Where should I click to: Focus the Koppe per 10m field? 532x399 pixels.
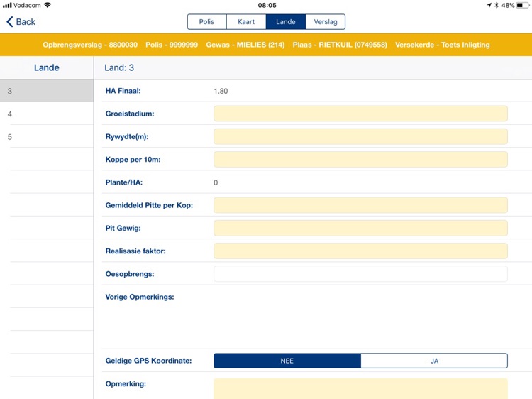pyautogui.click(x=360, y=159)
